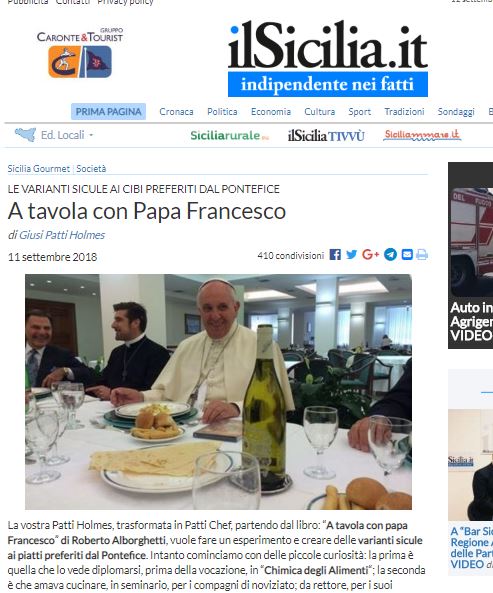493x593 pixels.
Task: Open the fire truck video thumbnail
Action: pos(471,242)
